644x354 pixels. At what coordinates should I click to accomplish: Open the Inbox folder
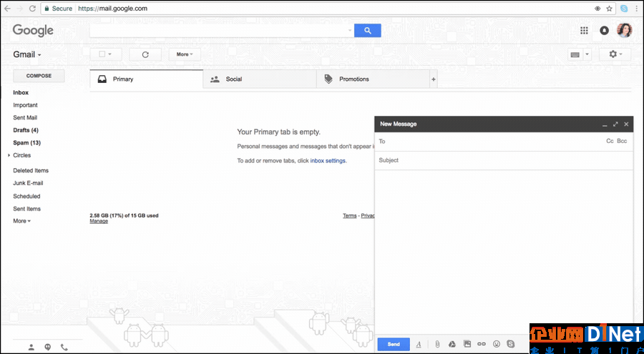coord(21,92)
